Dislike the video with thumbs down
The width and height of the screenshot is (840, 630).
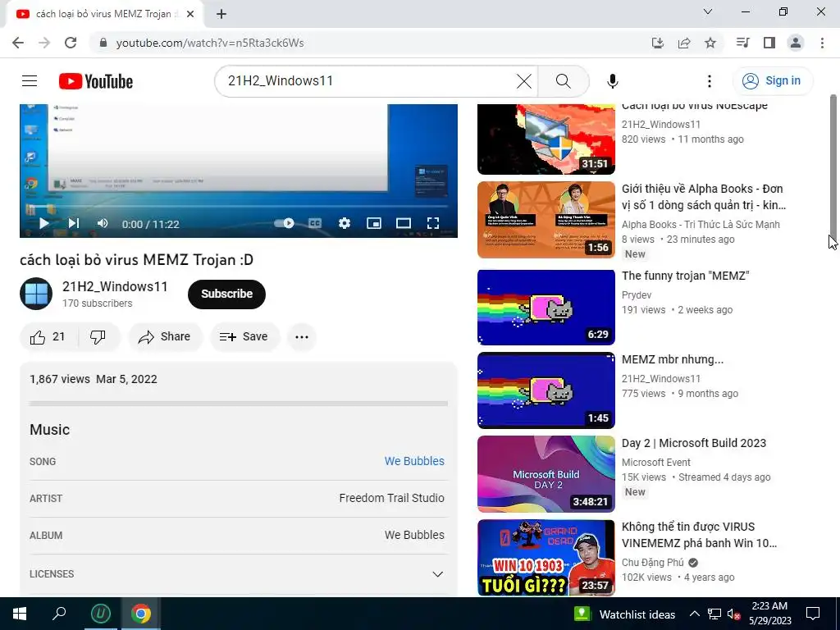coord(98,337)
